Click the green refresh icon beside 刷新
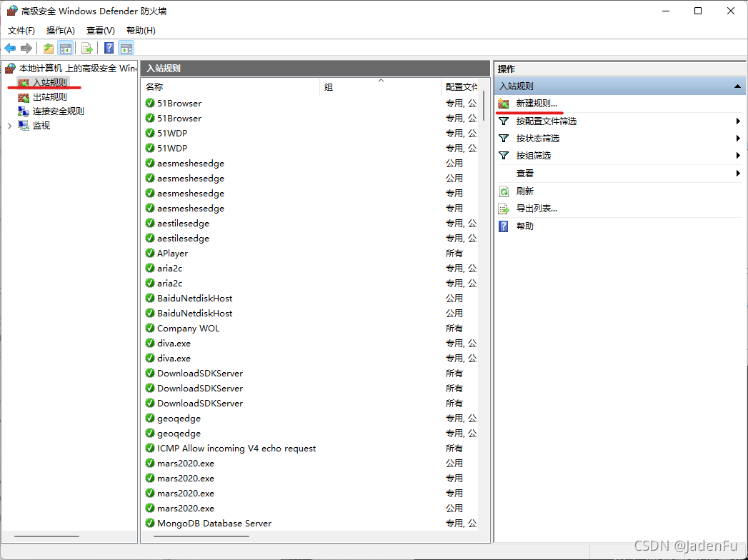The width and height of the screenshot is (748, 560). 504,191
